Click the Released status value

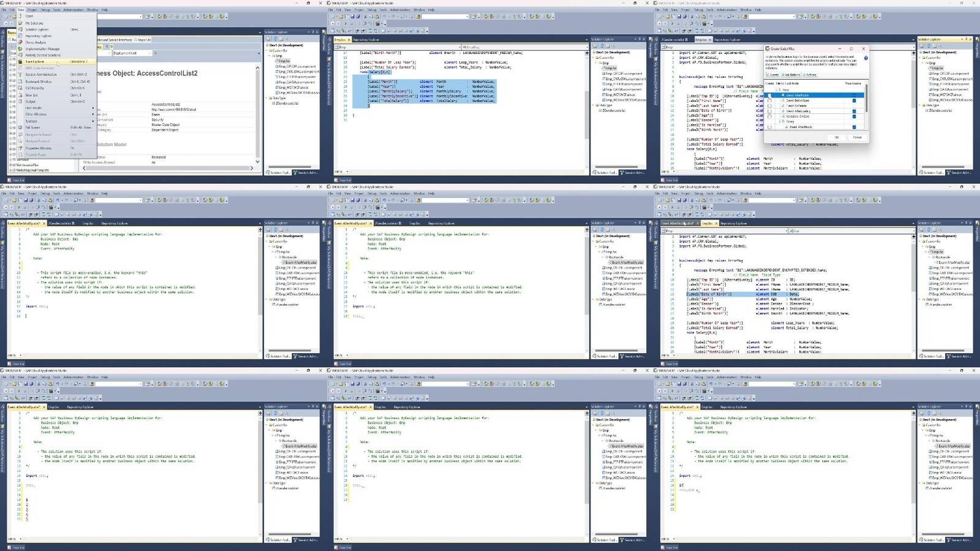pos(159,158)
